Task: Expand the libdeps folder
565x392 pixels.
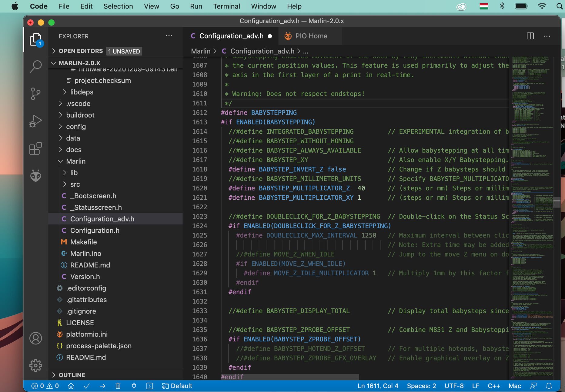Action: point(82,92)
